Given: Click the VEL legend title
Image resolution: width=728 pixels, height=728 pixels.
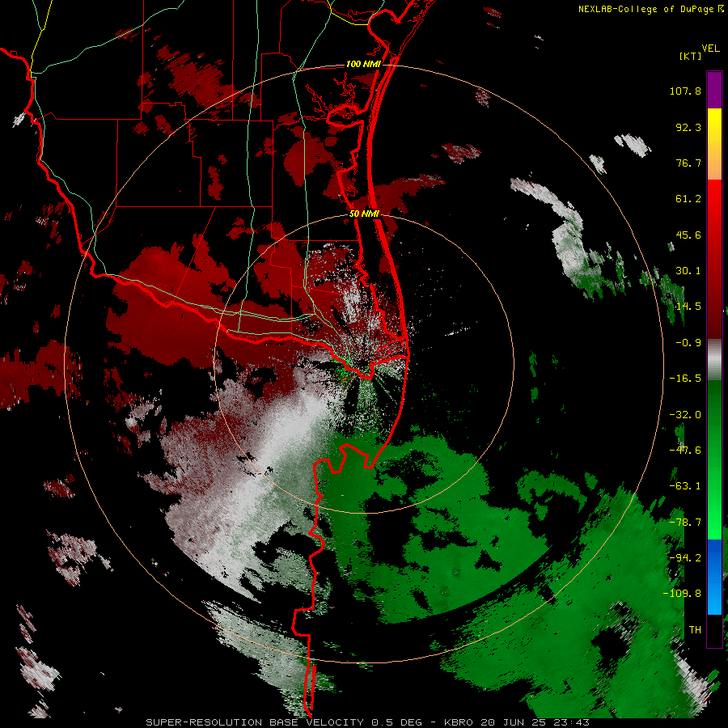Looking at the screenshot, I should (x=710, y=49).
